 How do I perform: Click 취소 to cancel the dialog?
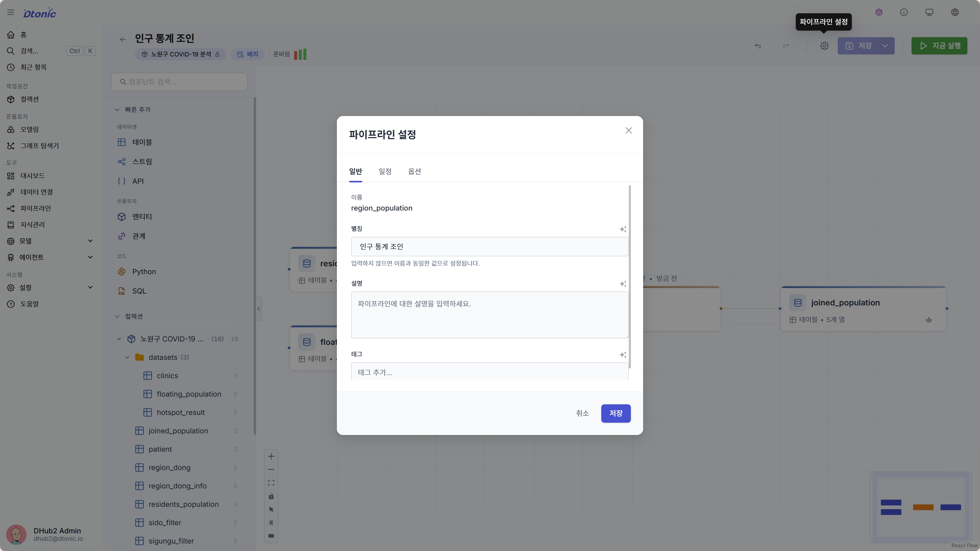(x=582, y=413)
